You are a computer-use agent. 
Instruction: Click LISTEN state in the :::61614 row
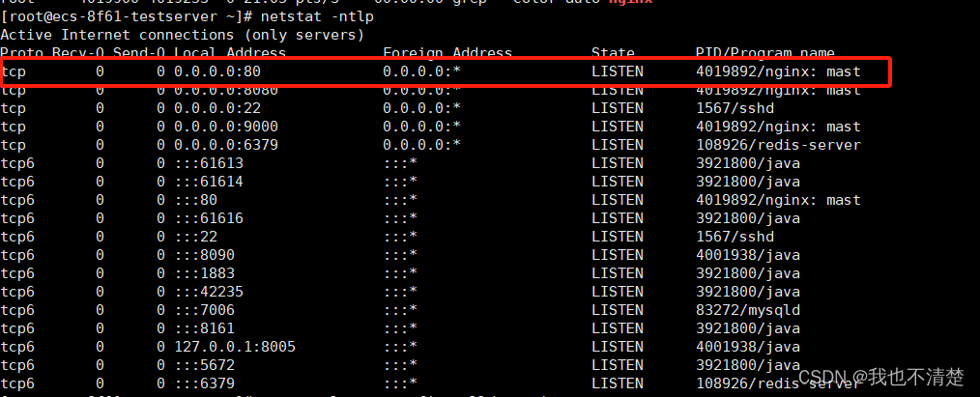[x=618, y=182]
